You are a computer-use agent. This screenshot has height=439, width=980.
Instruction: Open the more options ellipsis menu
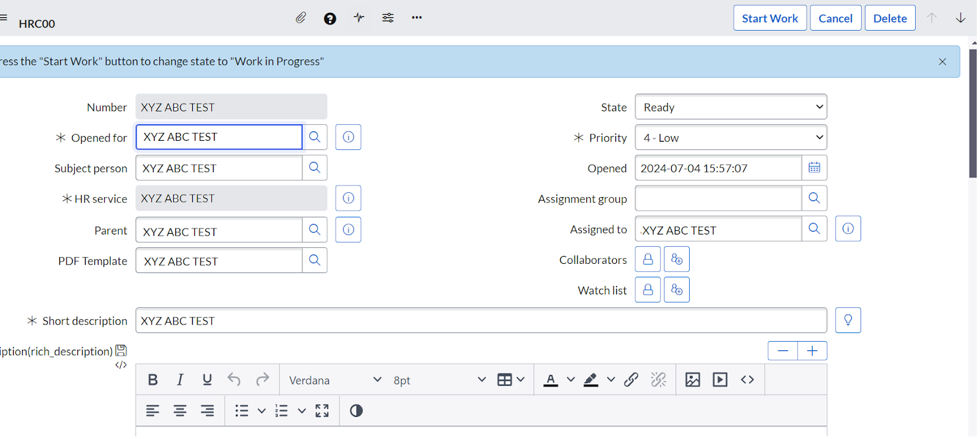[x=417, y=18]
